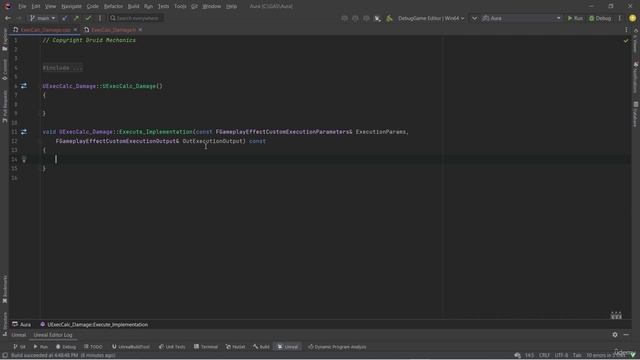Image resolution: width=640 pixels, height=360 pixels.
Task: Click the Tab indent indicator in status bar
Action: click(577, 355)
